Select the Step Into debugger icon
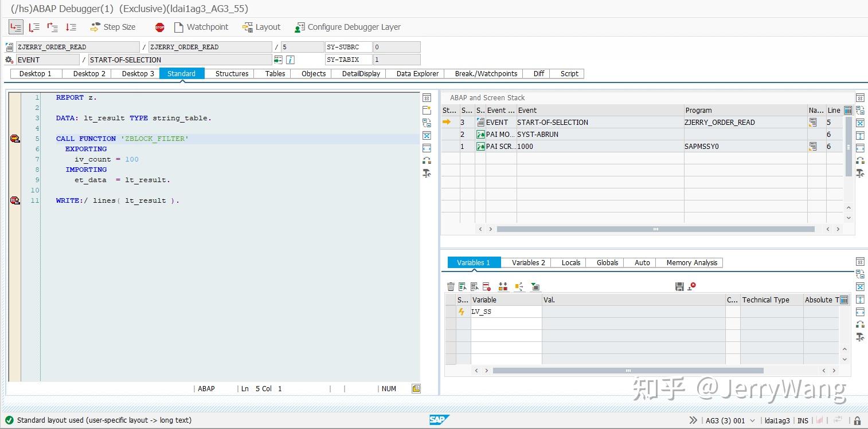The image size is (868, 429). click(x=15, y=26)
